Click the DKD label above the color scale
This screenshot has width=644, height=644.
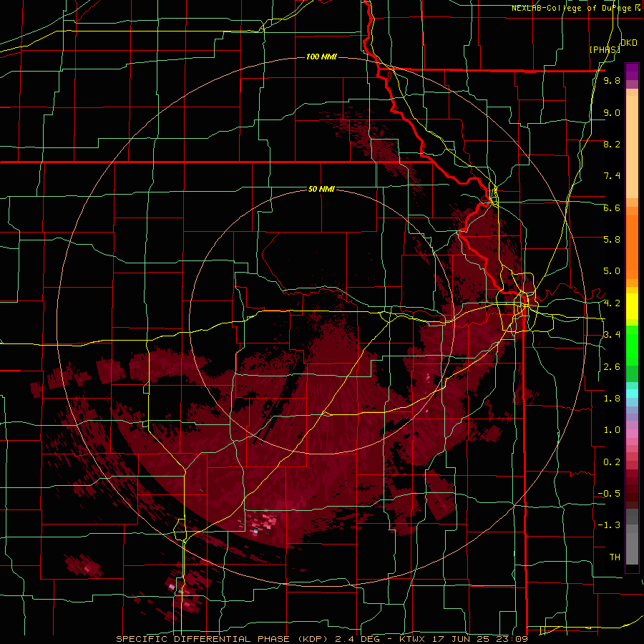629,43
